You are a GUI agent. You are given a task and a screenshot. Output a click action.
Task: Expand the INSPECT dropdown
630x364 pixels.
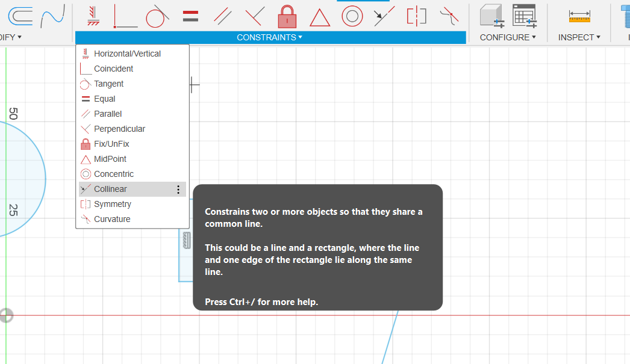(579, 37)
